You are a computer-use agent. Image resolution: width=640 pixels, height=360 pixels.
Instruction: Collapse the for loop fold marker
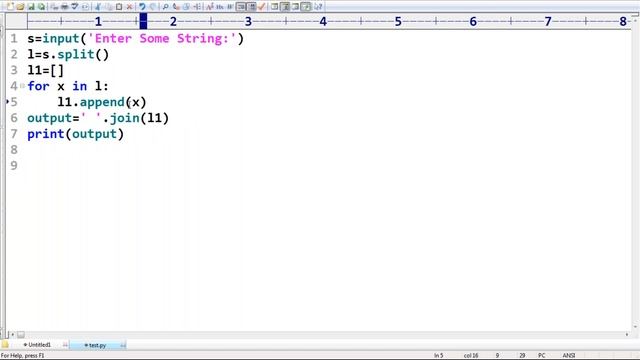click(x=22, y=86)
